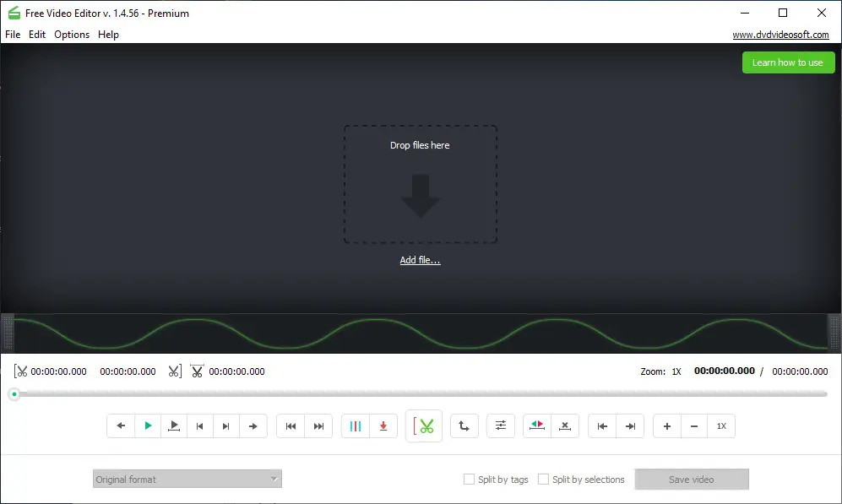Click the green app logo in title bar

coord(14,13)
